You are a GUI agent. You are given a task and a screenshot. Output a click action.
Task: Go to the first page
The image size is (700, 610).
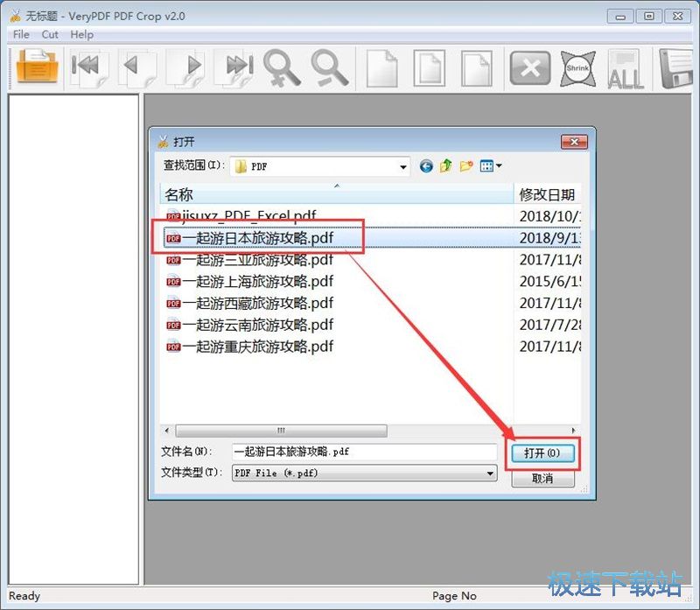pos(87,70)
